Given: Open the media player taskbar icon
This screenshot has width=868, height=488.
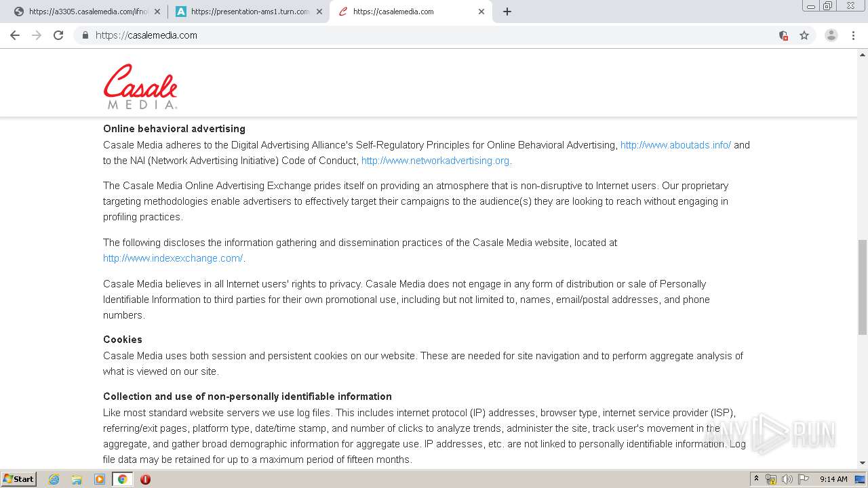Looking at the screenshot, I should 100,479.
